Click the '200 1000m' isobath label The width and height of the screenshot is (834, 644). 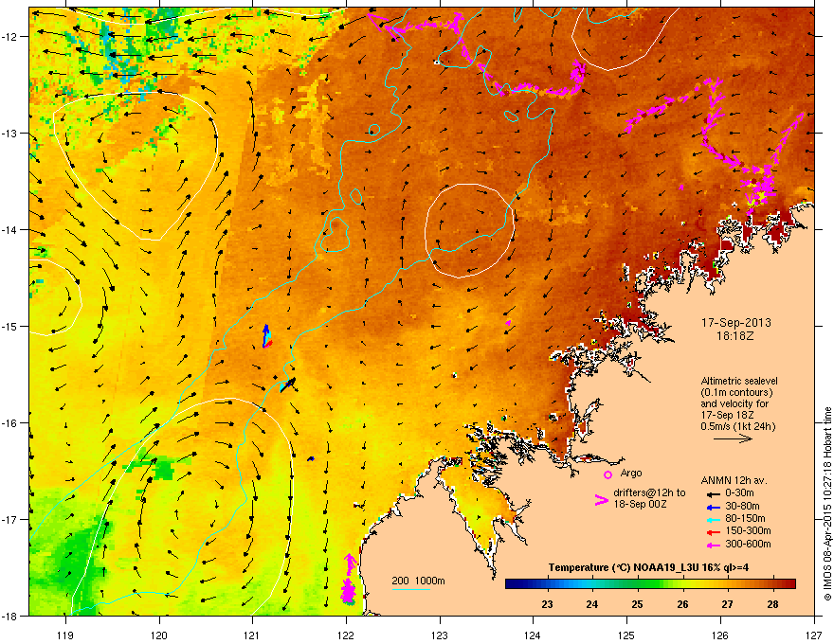[418, 581]
